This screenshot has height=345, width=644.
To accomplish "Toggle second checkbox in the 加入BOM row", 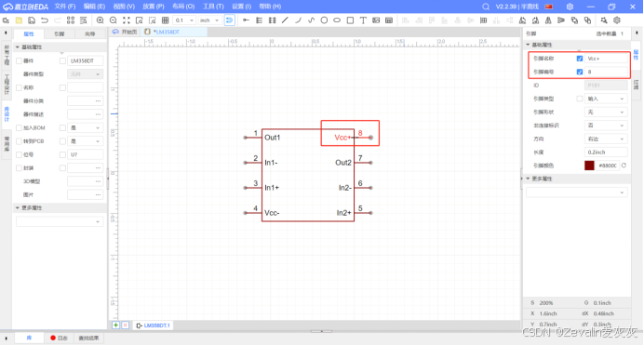I will (62, 128).
